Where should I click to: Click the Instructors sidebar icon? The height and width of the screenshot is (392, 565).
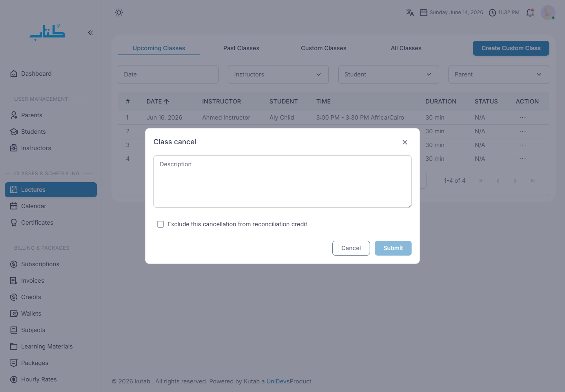point(14,148)
